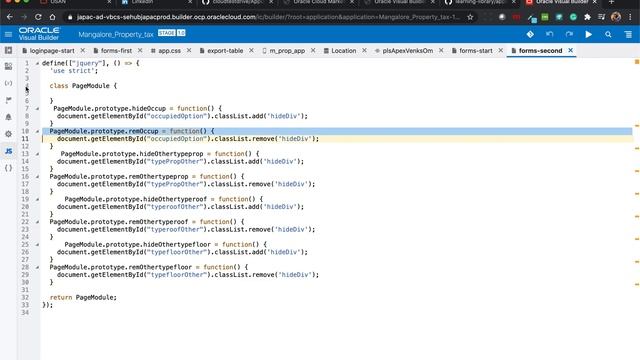Switch to the Location tab
Image resolution: width=640 pixels, height=360 pixels.
pyautogui.click(x=343, y=51)
